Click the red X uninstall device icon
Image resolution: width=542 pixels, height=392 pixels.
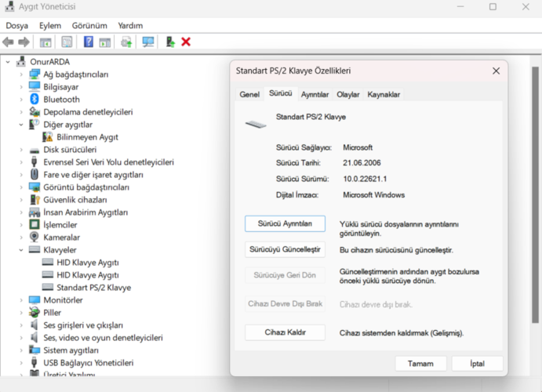[x=186, y=42]
